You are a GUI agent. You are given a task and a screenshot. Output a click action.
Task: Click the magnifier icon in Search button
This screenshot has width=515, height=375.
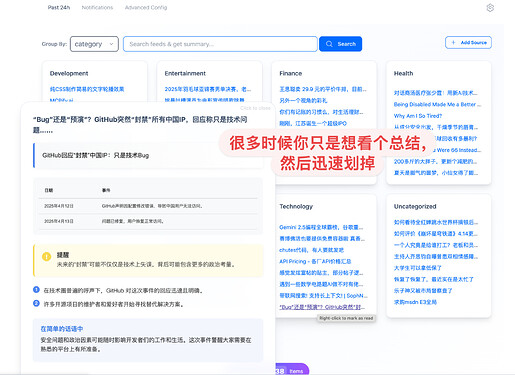(329, 44)
